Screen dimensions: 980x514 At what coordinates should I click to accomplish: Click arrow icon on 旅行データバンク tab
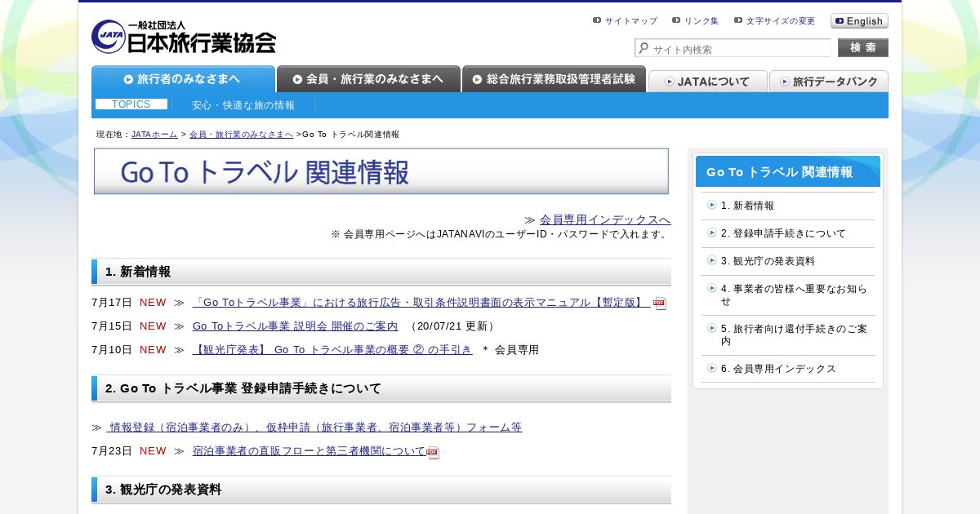[785, 82]
